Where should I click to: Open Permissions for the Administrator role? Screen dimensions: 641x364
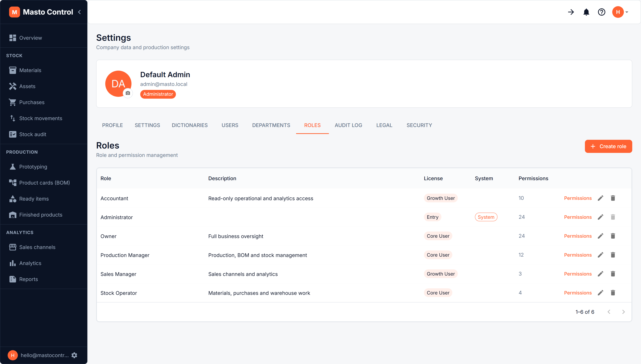578,217
